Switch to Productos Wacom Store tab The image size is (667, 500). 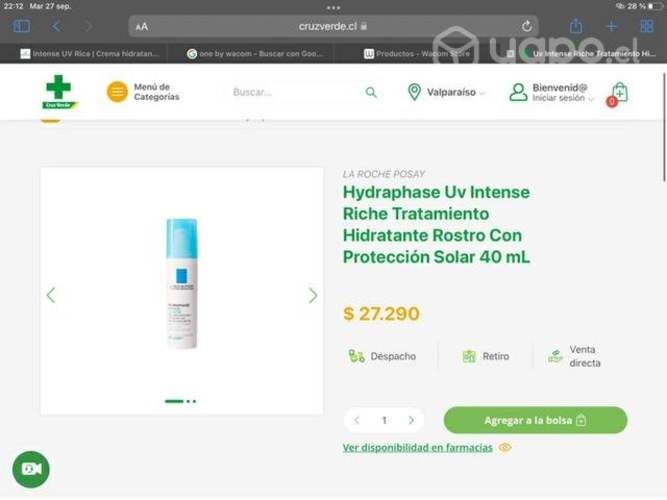coord(417,54)
